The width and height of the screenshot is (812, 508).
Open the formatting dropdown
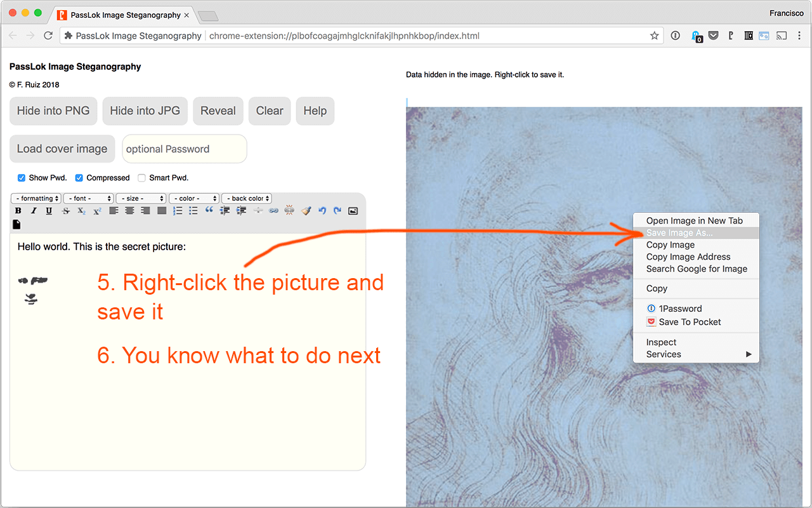pyautogui.click(x=37, y=198)
